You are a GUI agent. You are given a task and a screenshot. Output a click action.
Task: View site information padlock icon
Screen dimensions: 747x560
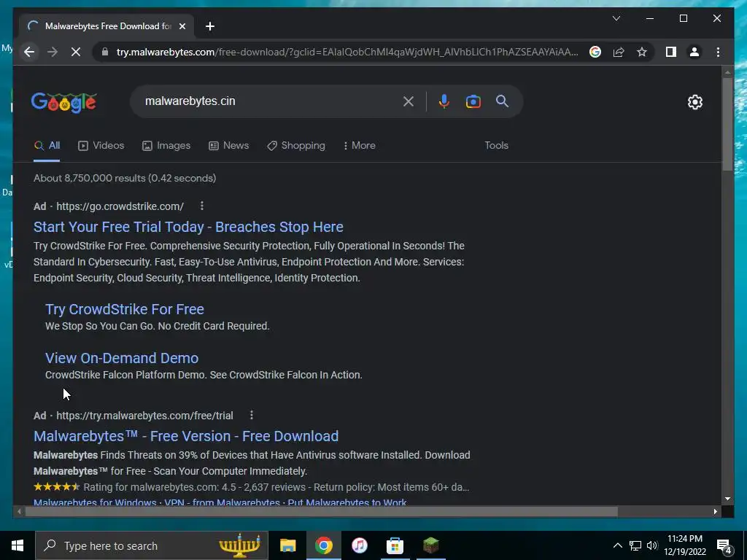click(x=105, y=52)
